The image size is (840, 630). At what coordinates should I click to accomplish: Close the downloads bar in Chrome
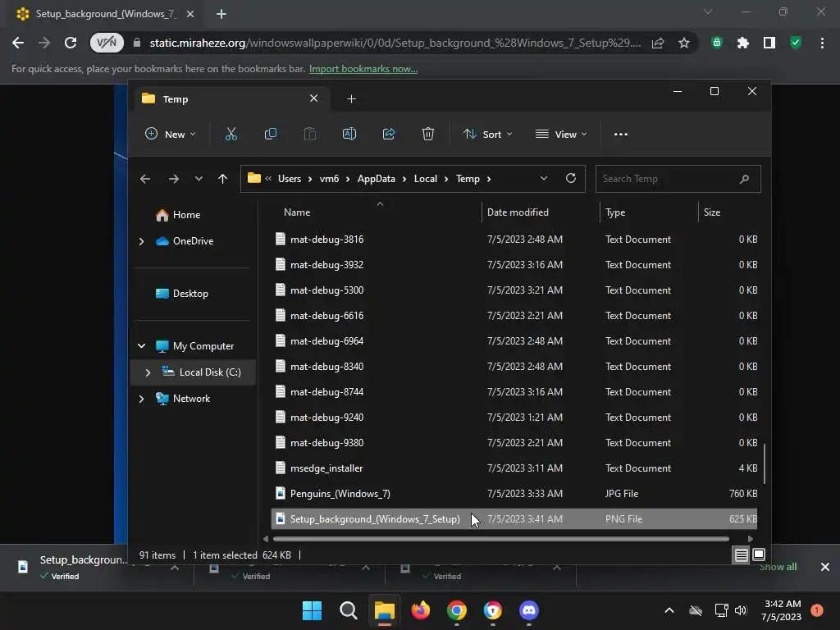(825, 567)
